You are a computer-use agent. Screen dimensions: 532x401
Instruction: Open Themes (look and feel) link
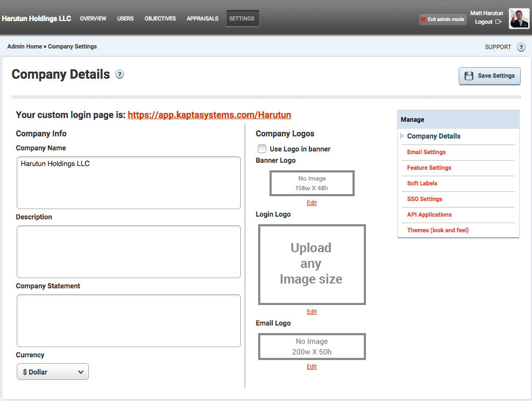coord(438,230)
